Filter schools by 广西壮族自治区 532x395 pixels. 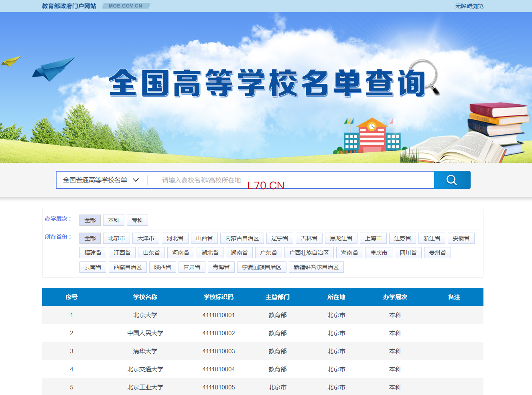coord(309,253)
